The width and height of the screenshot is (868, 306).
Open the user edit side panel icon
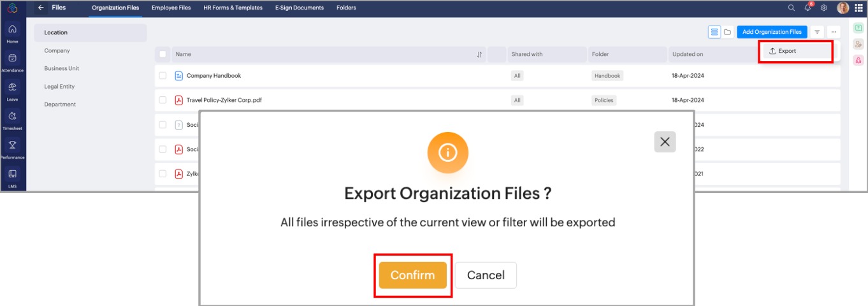pyautogui.click(x=858, y=44)
